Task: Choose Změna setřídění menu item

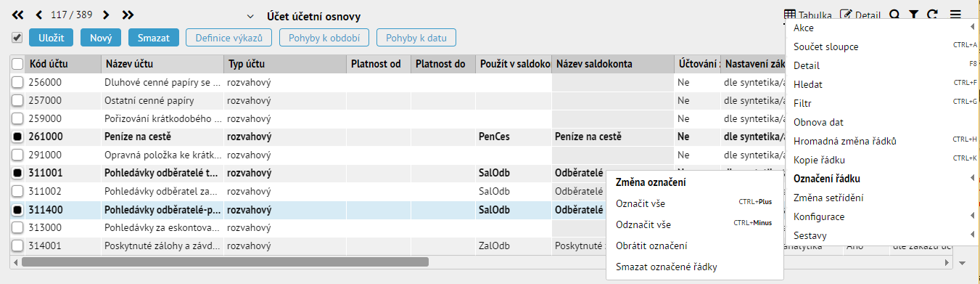Action: 882,198
